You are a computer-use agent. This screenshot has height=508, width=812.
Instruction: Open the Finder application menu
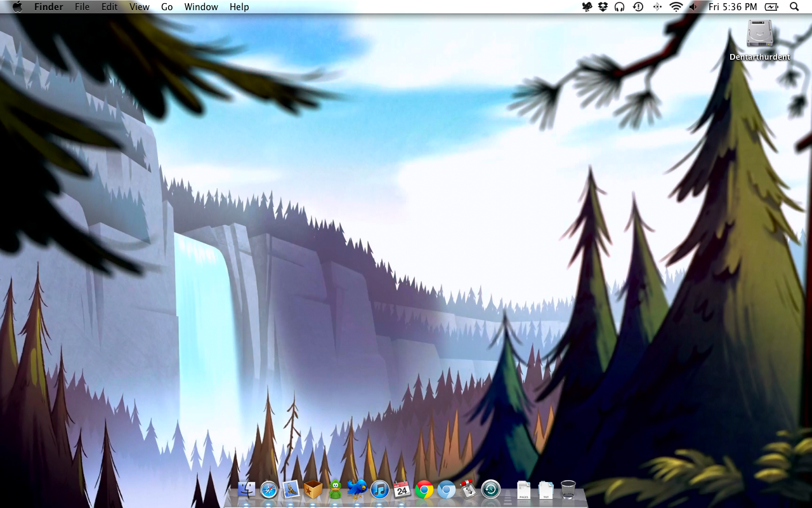(48, 7)
